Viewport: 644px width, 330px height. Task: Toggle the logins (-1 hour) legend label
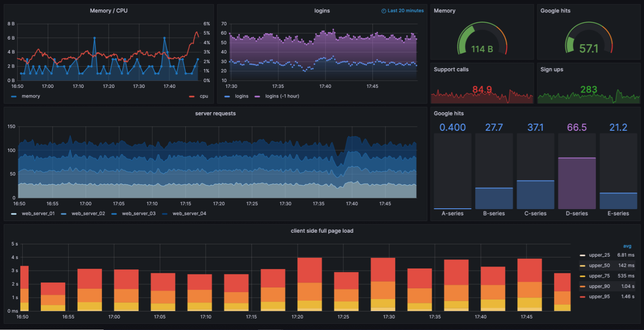282,96
